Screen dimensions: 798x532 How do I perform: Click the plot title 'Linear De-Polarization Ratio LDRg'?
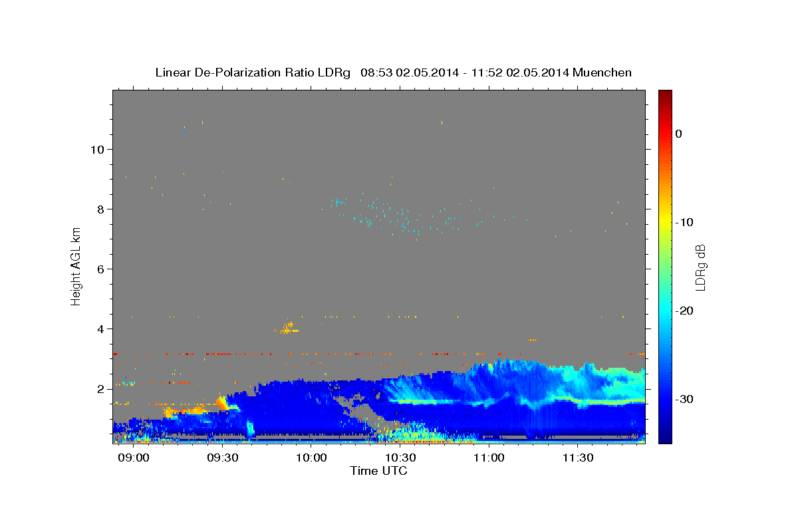252,72
